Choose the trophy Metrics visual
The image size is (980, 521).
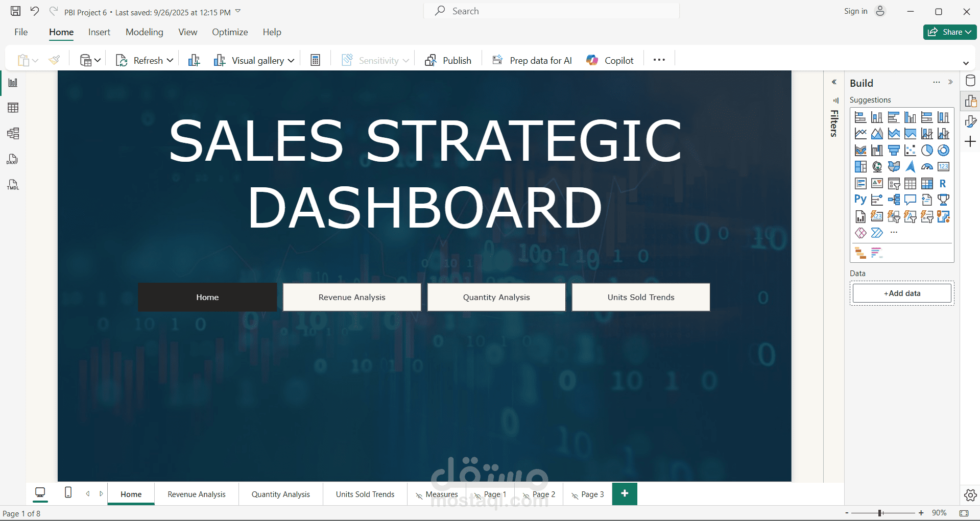(x=943, y=200)
